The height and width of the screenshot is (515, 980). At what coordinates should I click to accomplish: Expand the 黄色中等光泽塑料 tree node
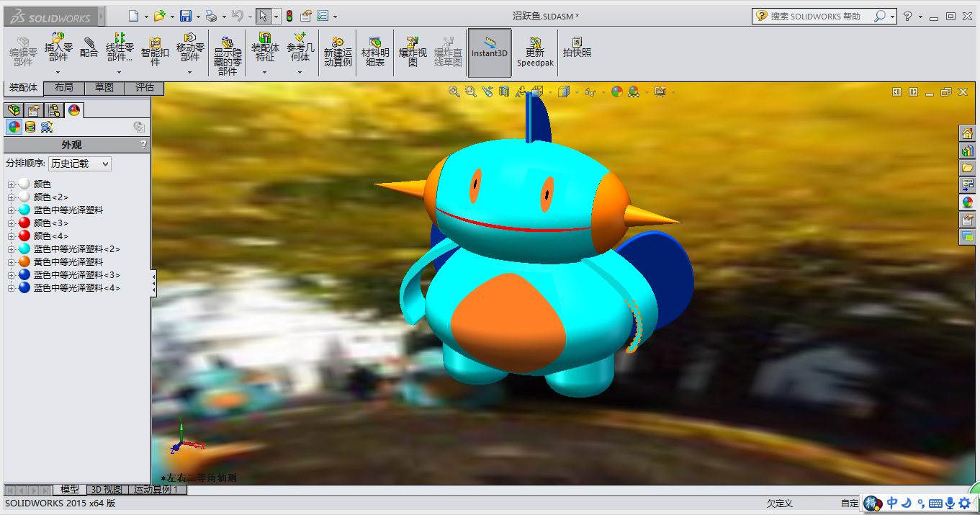click(x=11, y=262)
